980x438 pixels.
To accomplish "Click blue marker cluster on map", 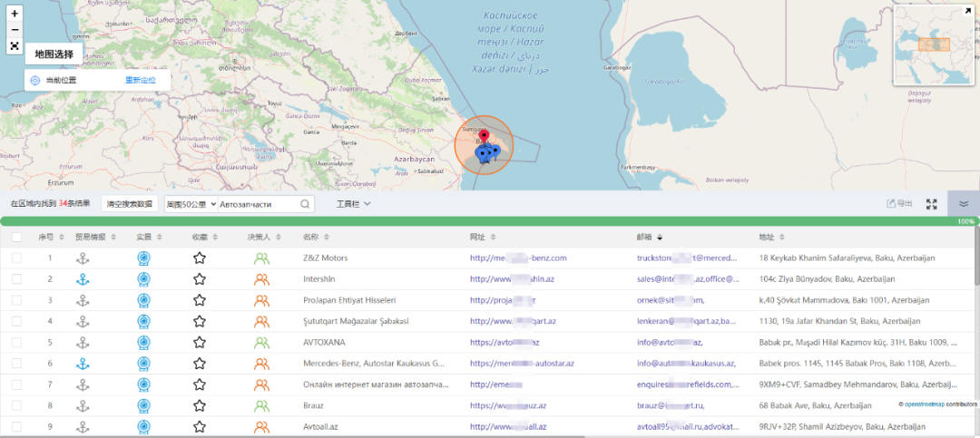I will [x=487, y=153].
